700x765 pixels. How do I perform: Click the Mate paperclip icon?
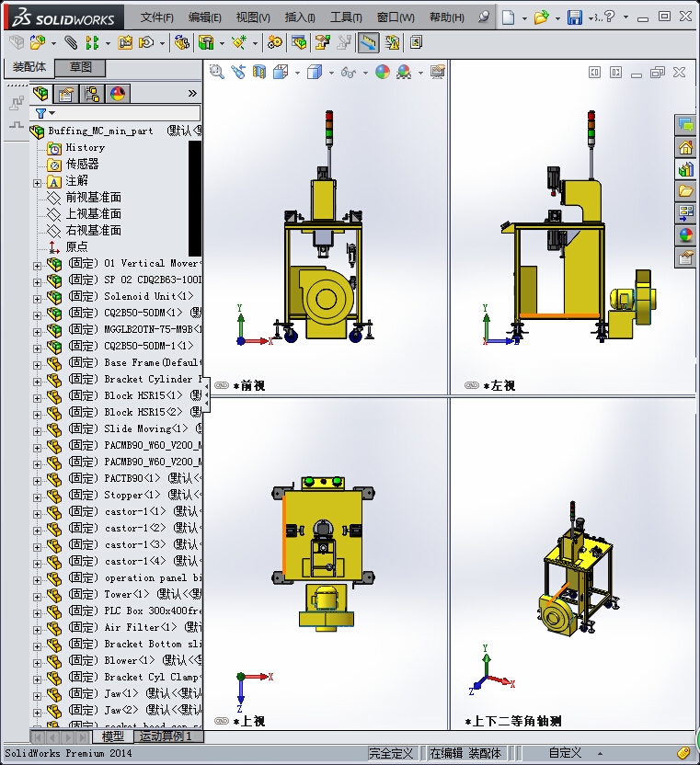71,43
